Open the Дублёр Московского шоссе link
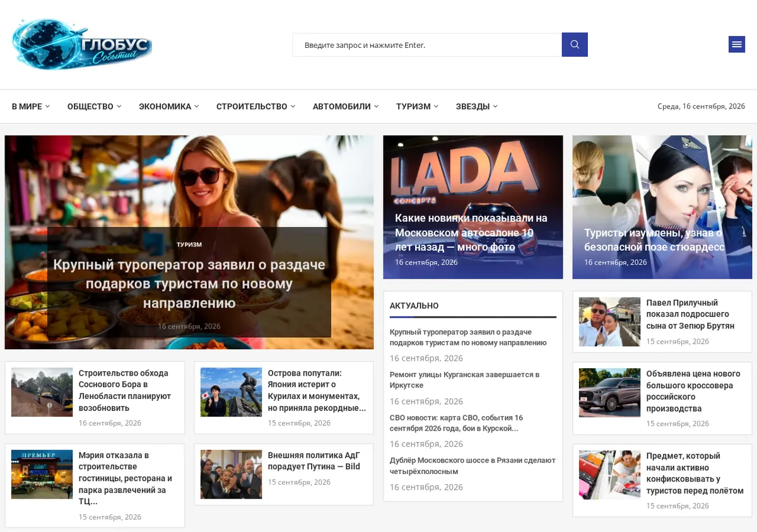Image resolution: width=757 pixels, height=532 pixels. click(472, 466)
